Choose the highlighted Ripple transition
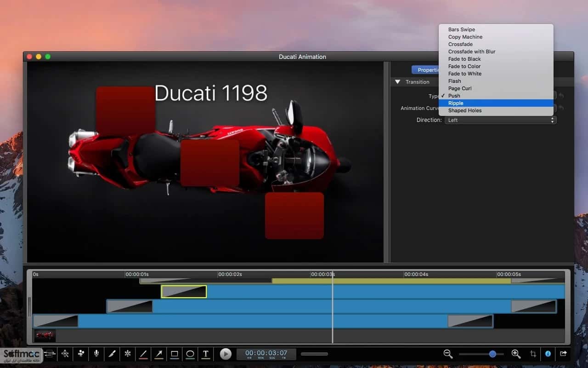Viewport: 588px width, 368px height. point(496,103)
